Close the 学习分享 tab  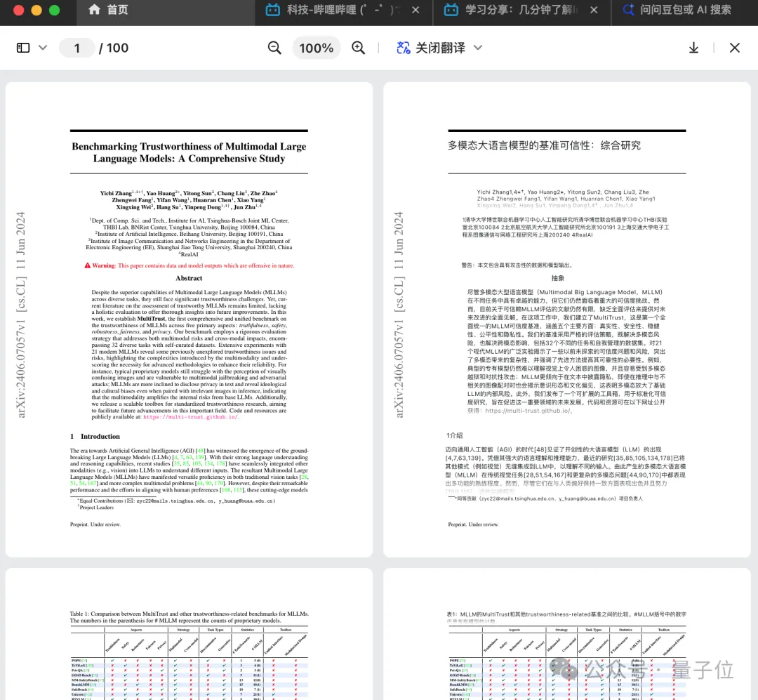coord(594,10)
